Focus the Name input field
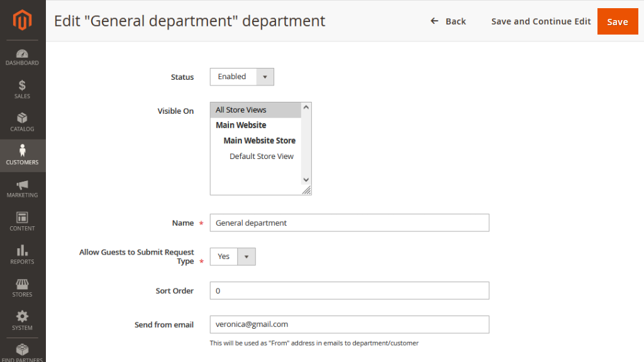 point(349,223)
